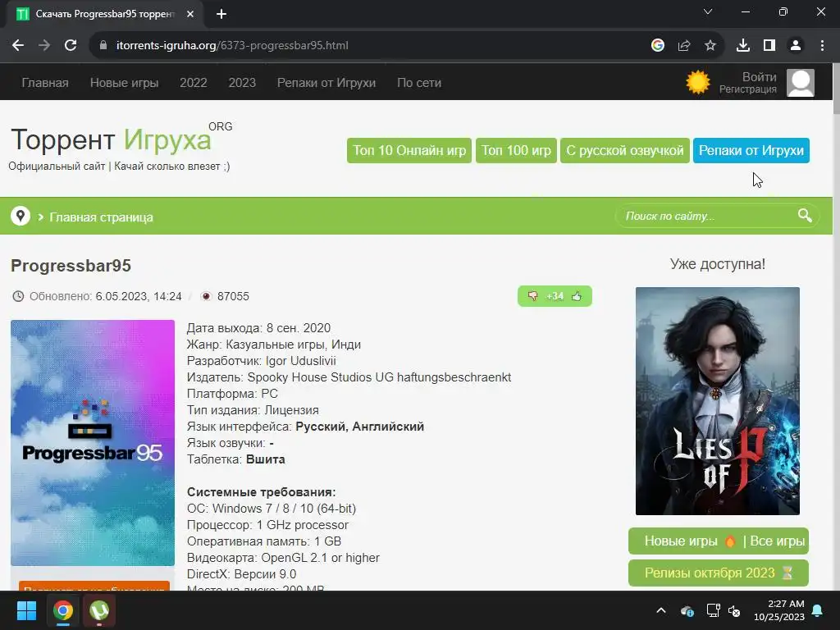840x630 pixels.
Task: Click Все игры link in sidebar
Action: click(778, 541)
